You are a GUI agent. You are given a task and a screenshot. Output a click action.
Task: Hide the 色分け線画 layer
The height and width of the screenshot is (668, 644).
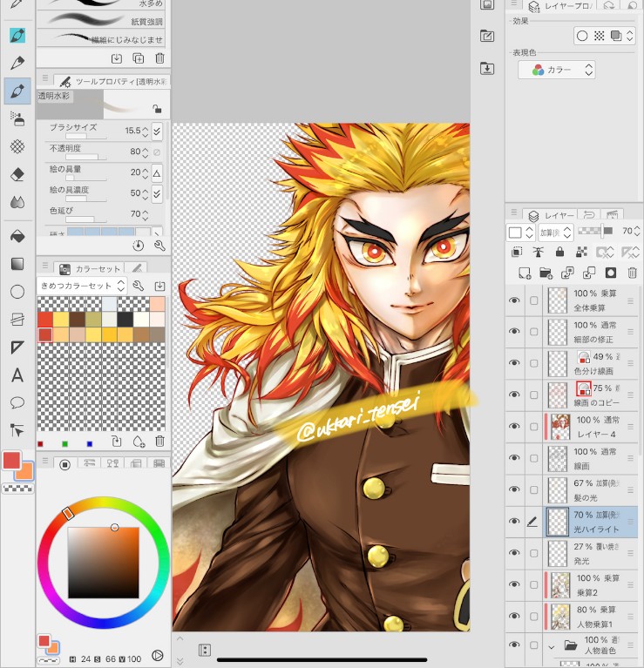coord(514,363)
